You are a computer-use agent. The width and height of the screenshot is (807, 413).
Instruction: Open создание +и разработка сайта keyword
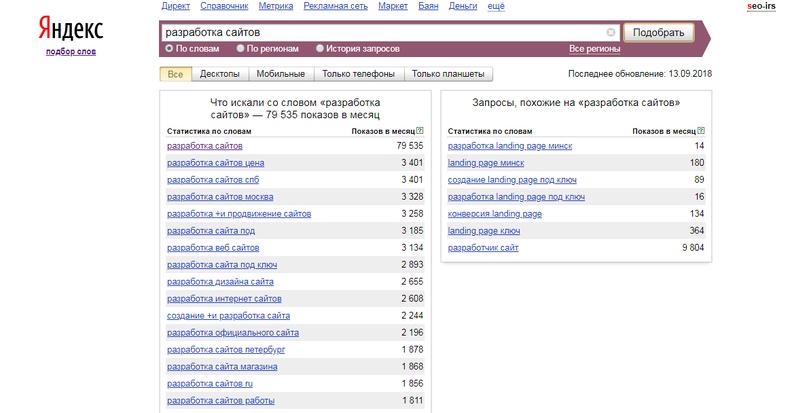229,316
